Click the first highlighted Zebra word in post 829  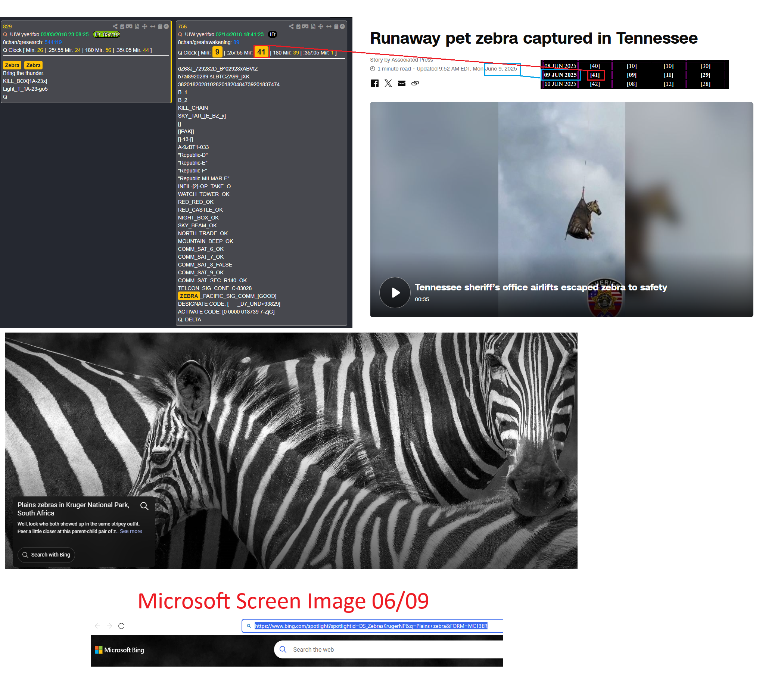click(x=12, y=66)
